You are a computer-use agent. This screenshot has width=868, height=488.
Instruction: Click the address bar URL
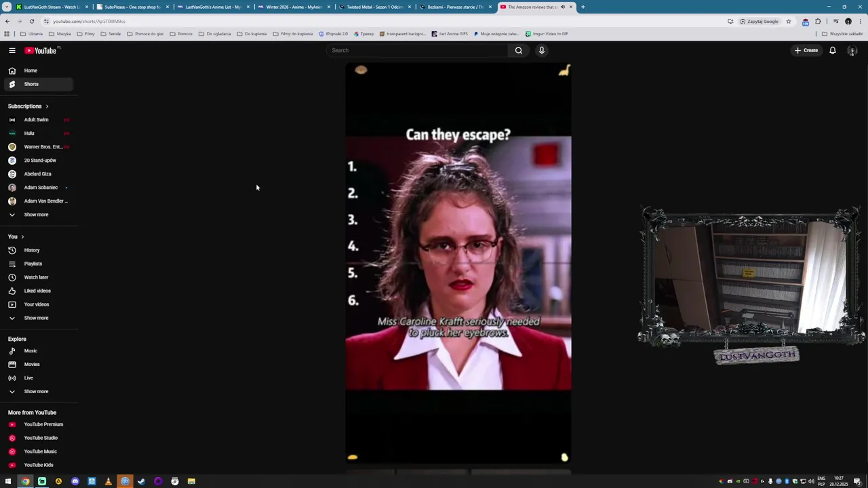89,21
